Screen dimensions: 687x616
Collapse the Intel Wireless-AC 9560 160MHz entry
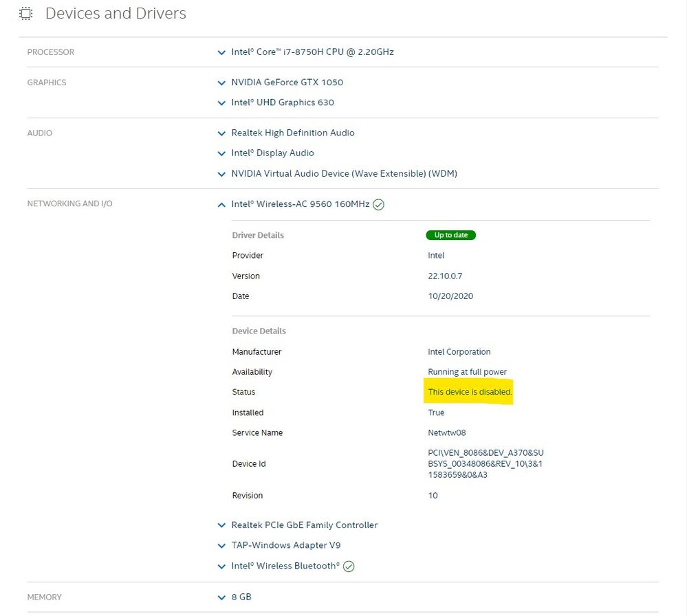221,205
